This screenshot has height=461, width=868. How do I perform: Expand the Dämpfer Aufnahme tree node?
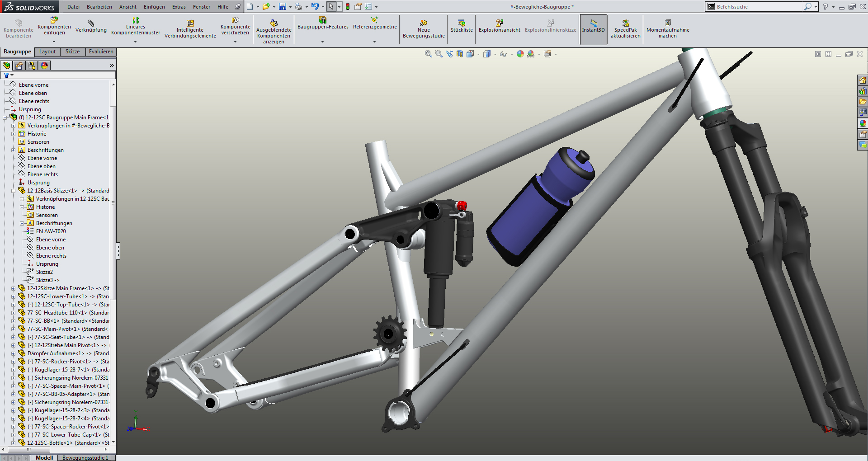[x=14, y=353]
